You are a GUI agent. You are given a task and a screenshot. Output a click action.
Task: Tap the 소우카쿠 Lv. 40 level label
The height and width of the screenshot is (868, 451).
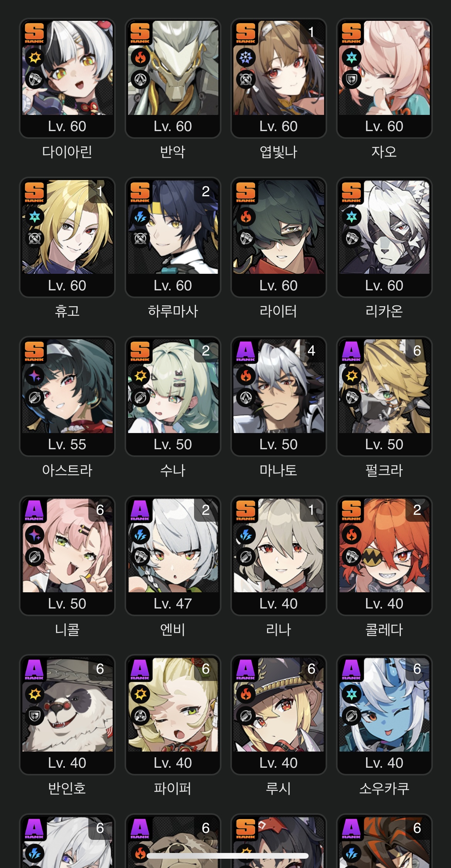coord(384,763)
